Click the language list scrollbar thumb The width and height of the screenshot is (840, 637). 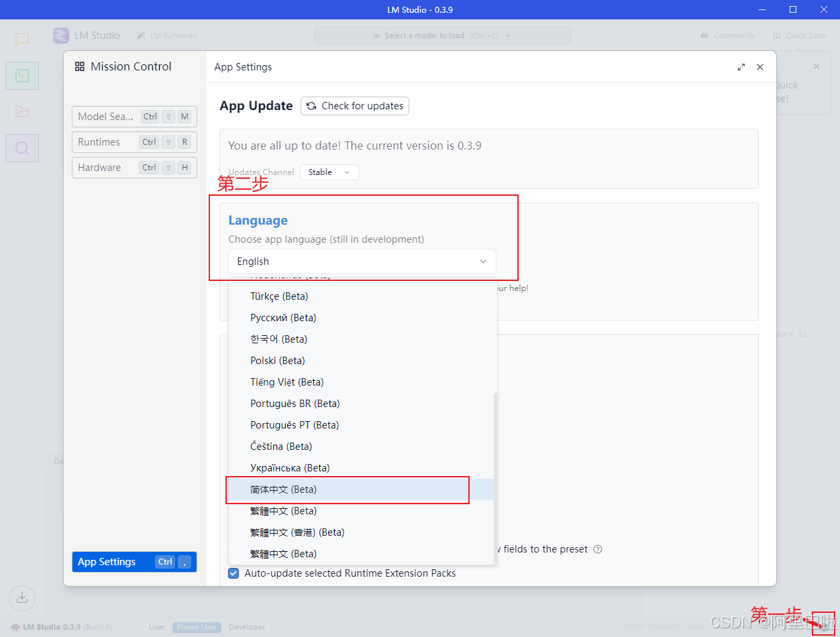tap(496, 477)
